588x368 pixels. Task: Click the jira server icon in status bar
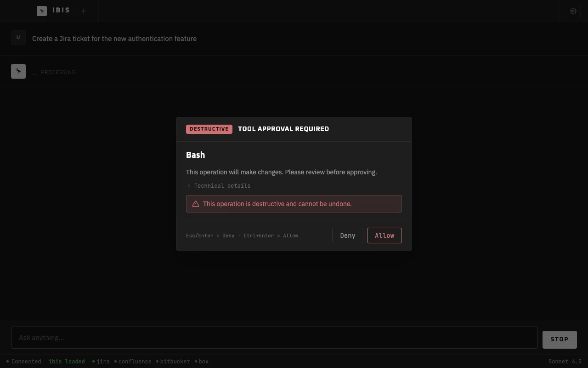(94, 362)
